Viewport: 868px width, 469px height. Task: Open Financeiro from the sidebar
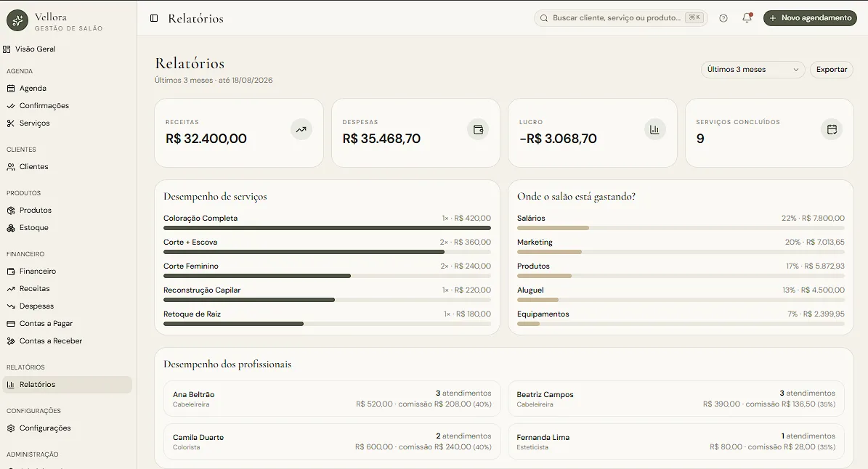pos(68,271)
